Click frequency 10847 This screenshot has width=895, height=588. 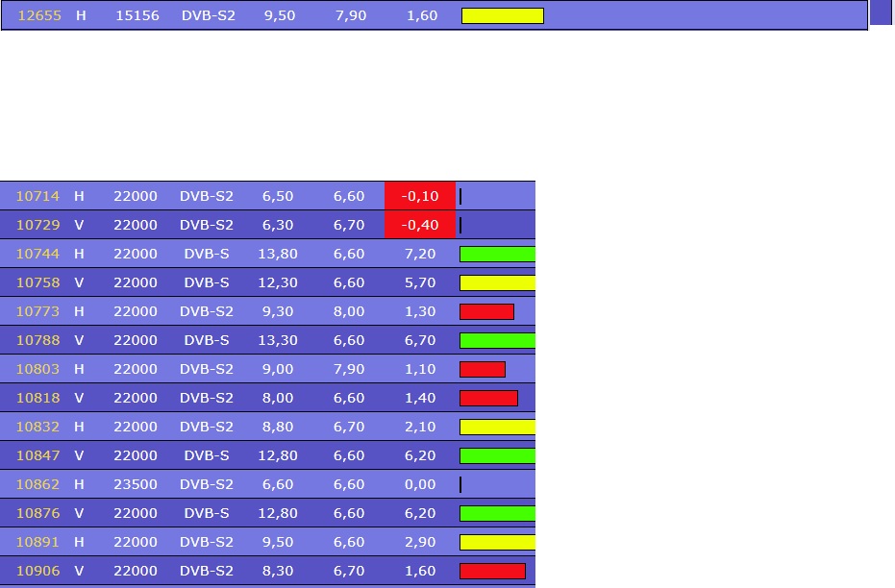[x=37, y=455]
